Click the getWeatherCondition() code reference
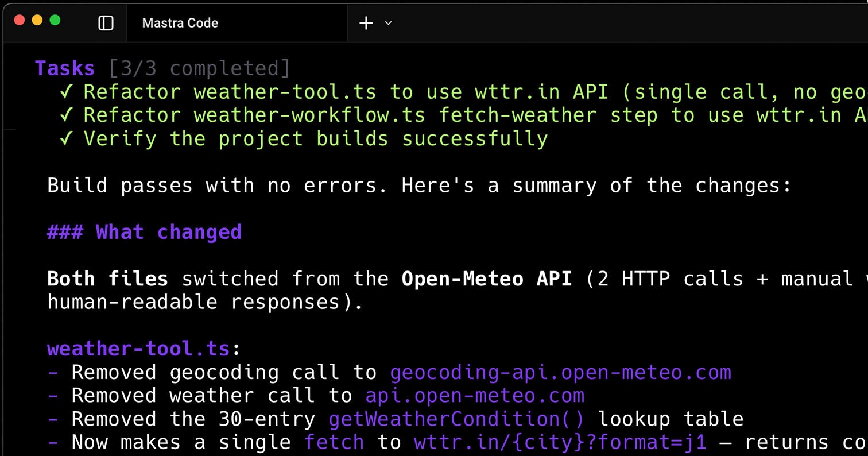This screenshot has width=868, height=456. pyautogui.click(x=455, y=419)
